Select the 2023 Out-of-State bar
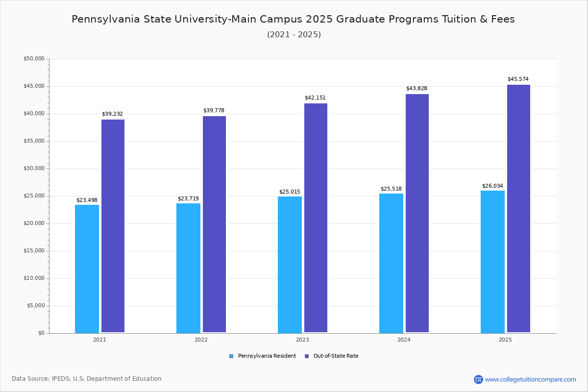588x392 pixels. (316, 218)
